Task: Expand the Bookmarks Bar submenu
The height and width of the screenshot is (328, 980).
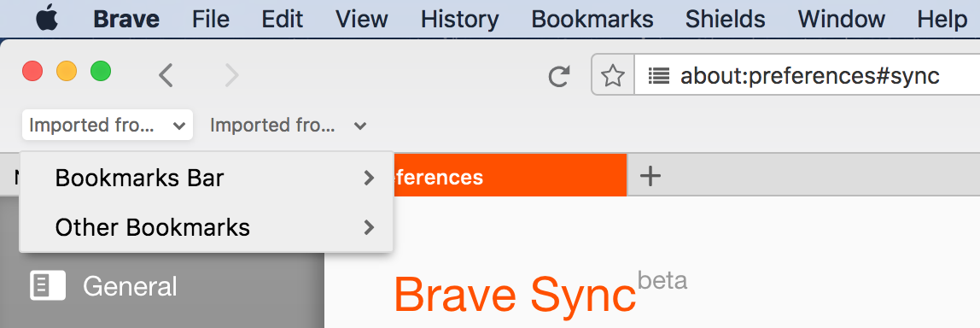Action: [x=207, y=179]
